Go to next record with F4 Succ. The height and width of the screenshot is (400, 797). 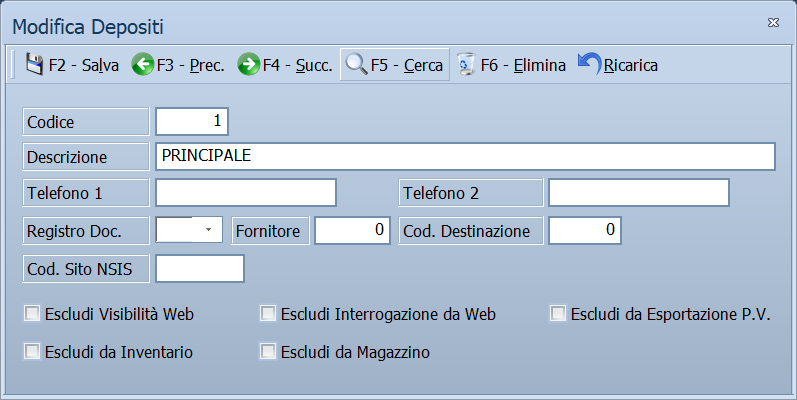pyautogui.click(x=285, y=65)
